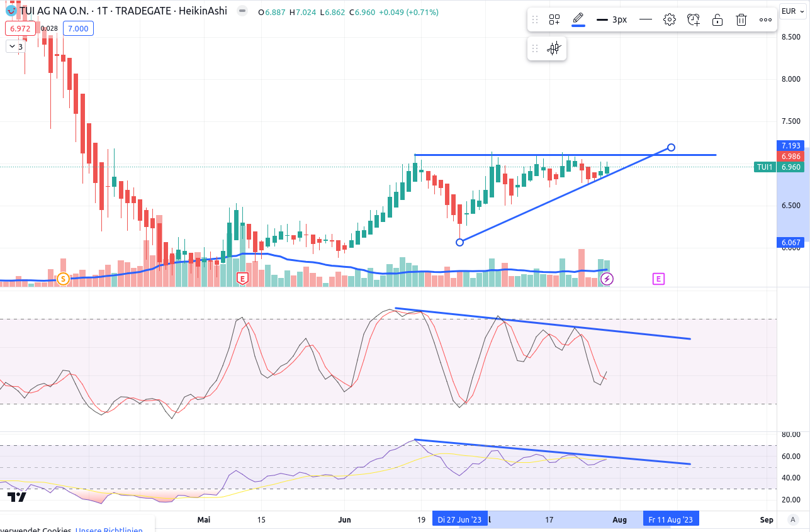
Task: Click the red 6.972 sell price button
Action: tap(20, 28)
